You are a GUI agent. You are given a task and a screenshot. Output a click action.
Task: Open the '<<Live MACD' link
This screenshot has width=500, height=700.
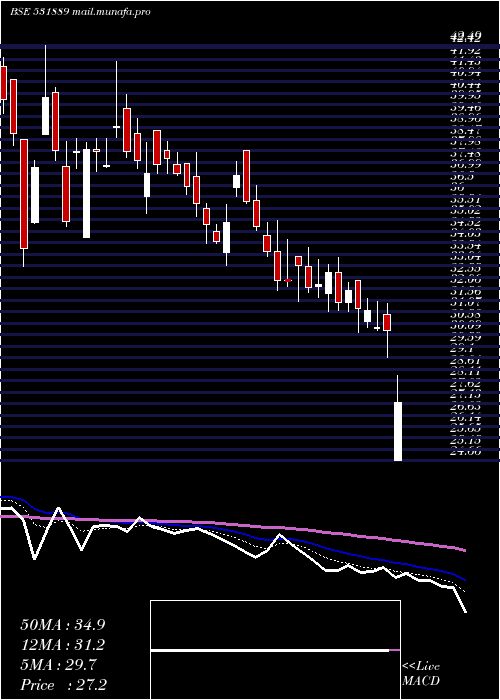coord(421,674)
